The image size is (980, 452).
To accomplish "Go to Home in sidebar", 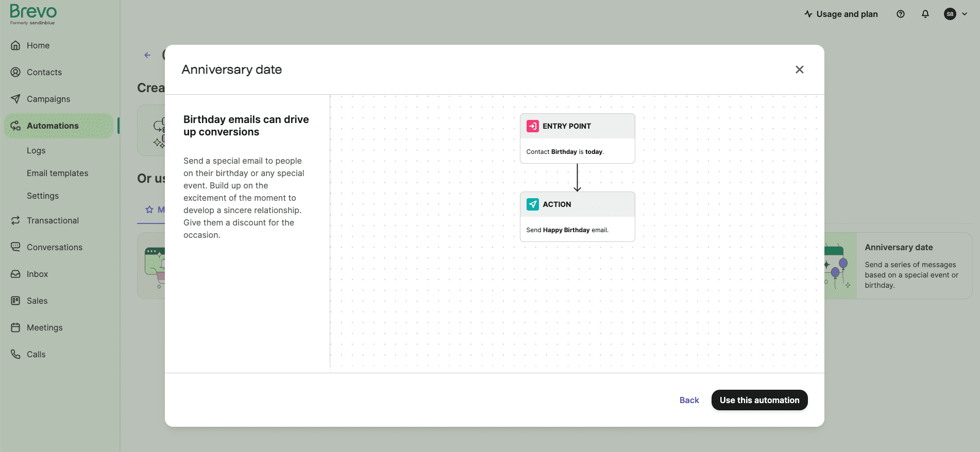I will point(38,45).
